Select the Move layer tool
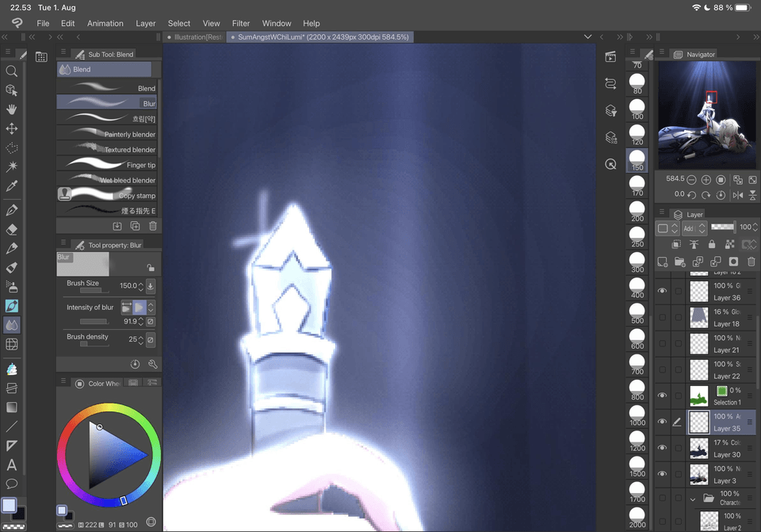761x532 pixels. tap(12, 128)
